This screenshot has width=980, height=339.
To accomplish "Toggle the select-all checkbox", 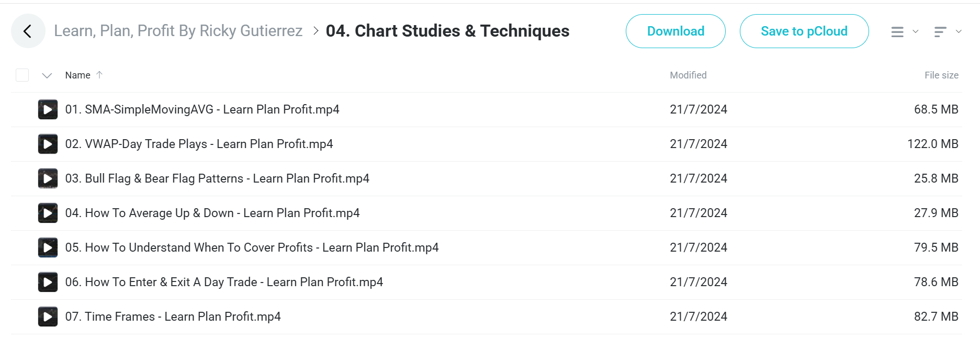I will 22,75.
